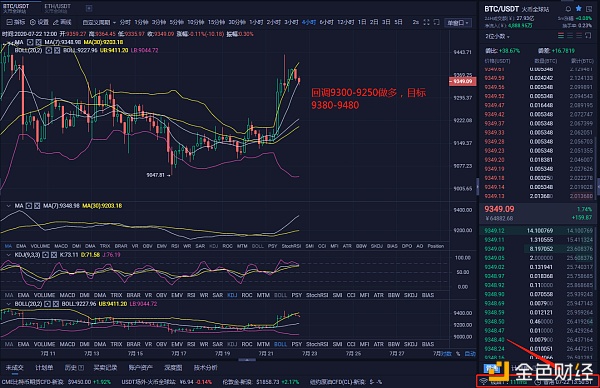This screenshot has height=388, width=600.
Task: Choose DPO in the MA sub-panel indicator row
Action: 407,246
